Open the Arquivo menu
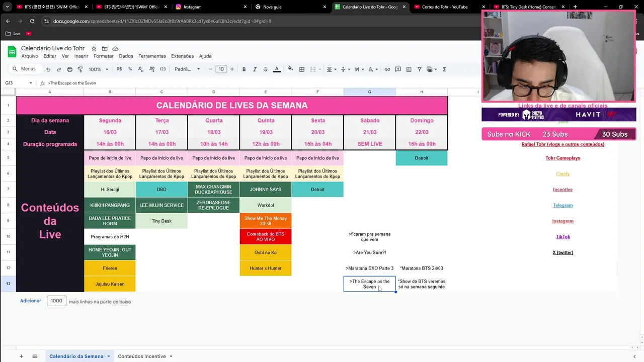The width and height of the screenshot is (644, 362). click(x=30, y=56)
